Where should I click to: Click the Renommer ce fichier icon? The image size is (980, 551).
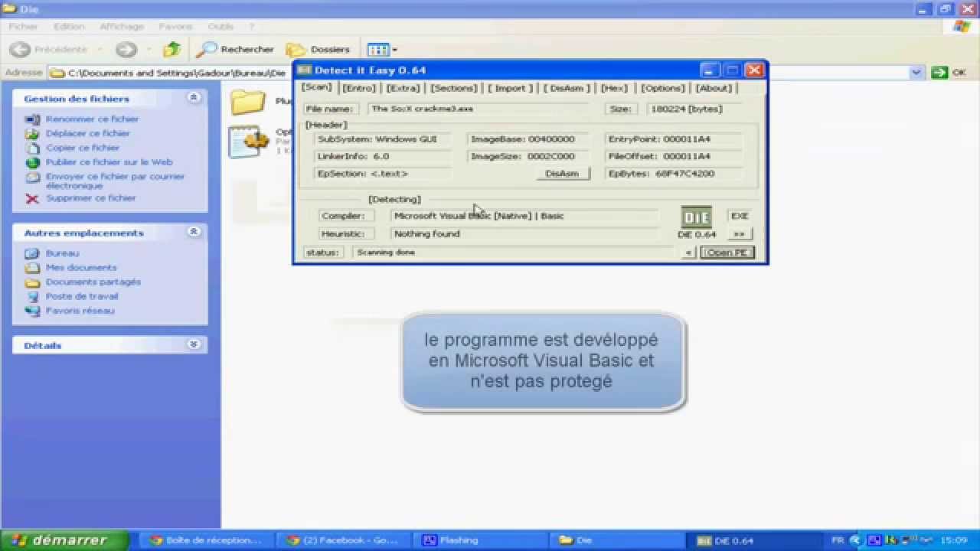click(32, 119)
